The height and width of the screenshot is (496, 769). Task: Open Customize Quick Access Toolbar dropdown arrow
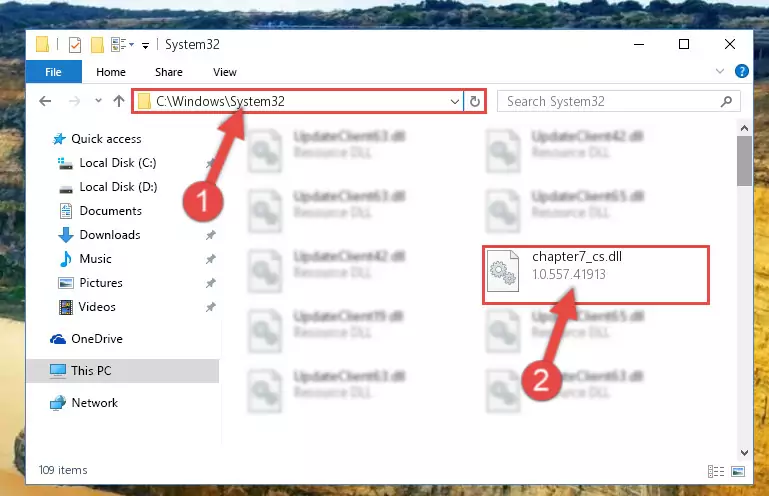click(146, 46)
